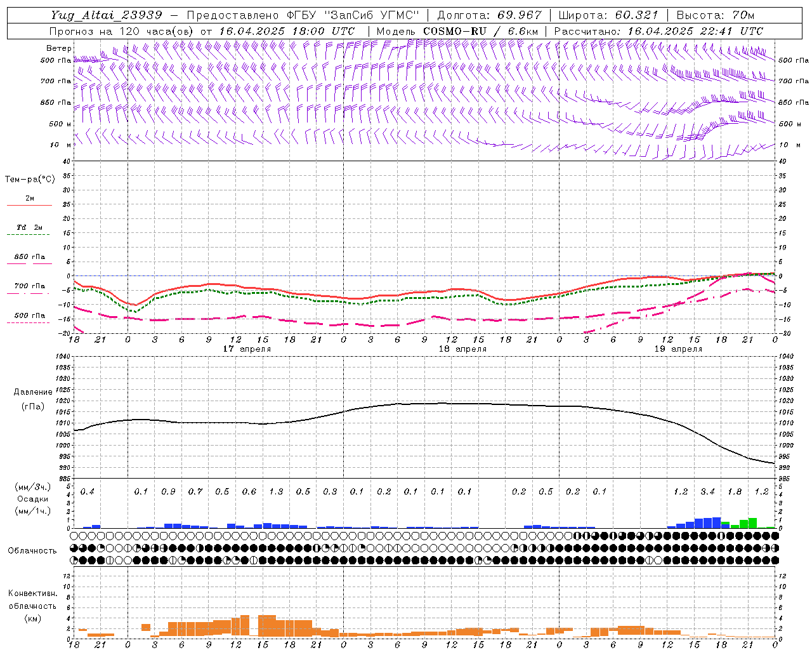This screenshot has height=650, width=812.
Task: Click the 'Давление' pressure panel label
Action: (x=33, y=392)
